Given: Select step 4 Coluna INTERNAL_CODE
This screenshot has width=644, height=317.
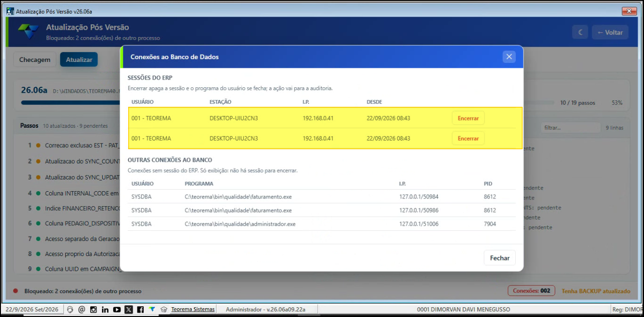Looking at the screenshot, I should pos(73,193).
